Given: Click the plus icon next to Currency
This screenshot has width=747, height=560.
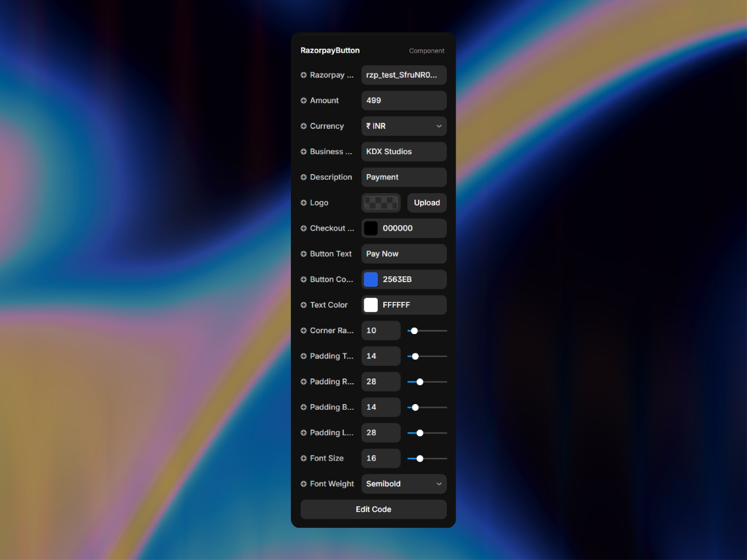Looking at the screenshot, I should (x=303, y=126).
